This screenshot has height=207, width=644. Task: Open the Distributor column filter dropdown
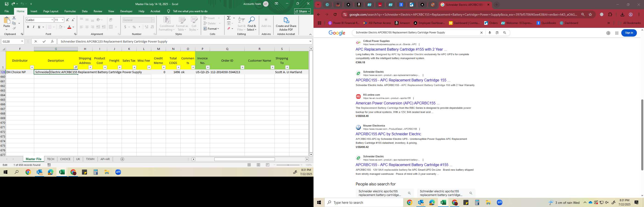coord(32,67)
